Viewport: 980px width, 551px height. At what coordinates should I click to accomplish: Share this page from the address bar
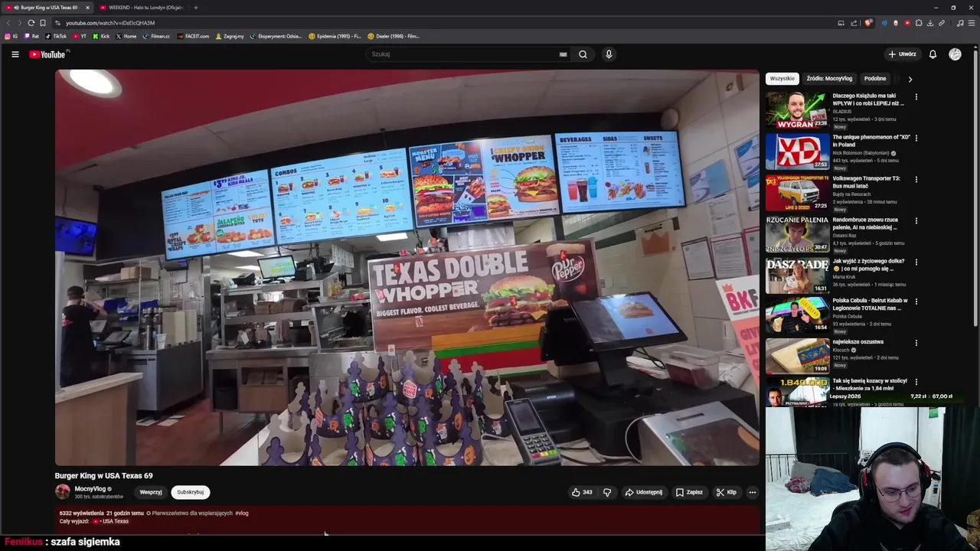pyautogui.click(x=854, y=23)
